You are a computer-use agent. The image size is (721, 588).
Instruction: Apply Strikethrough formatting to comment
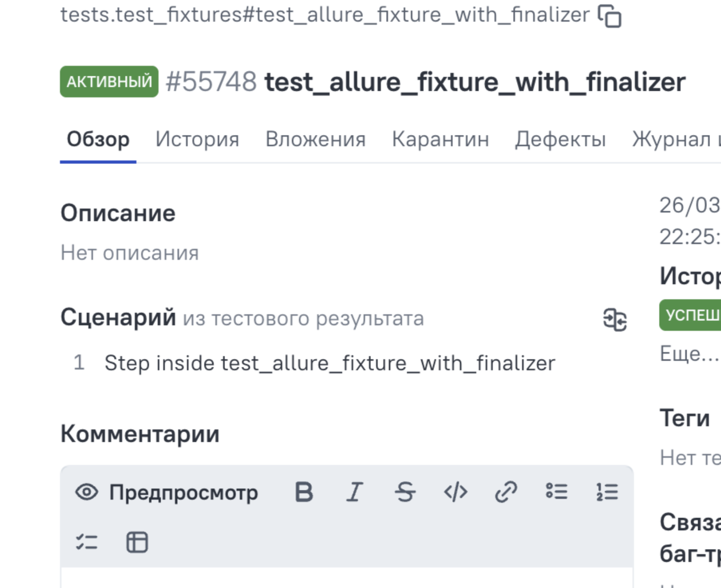coord(405,492)
